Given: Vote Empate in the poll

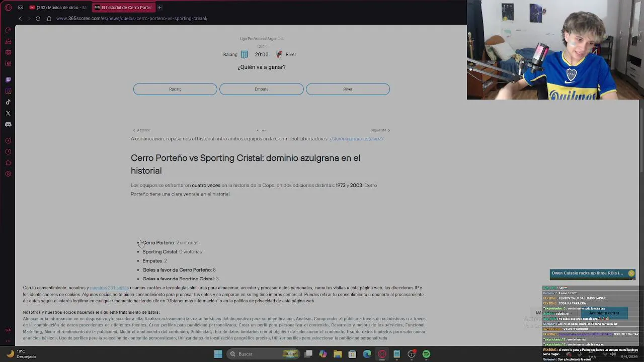Looking at the screenshot, I should [x=261, y=89].
